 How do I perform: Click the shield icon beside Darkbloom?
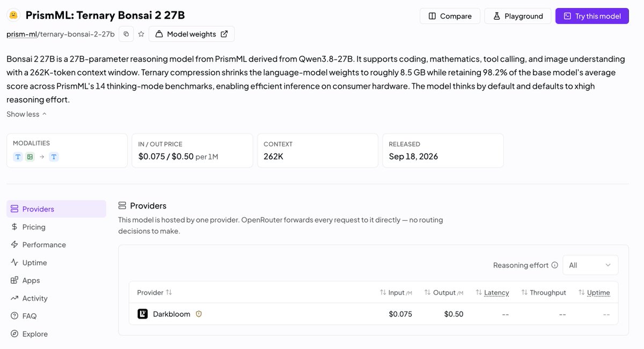[x=199, y=314]
